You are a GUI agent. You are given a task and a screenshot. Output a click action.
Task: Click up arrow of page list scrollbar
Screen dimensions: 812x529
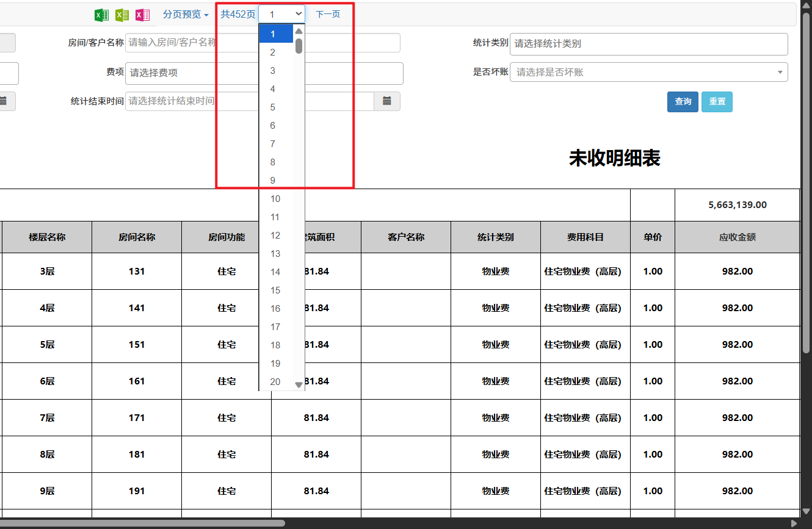(x=299, y=31)
